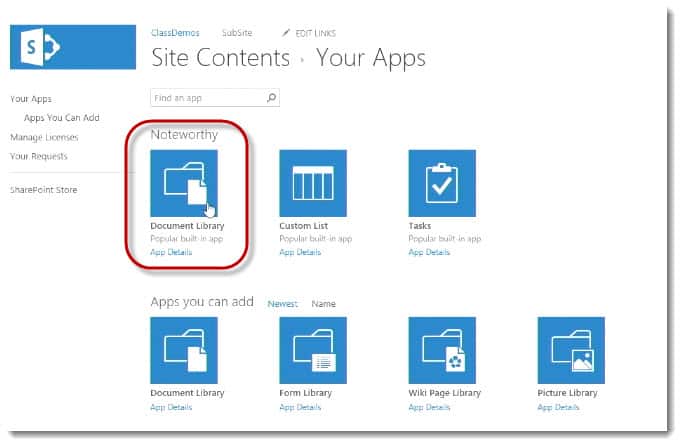Image resolution: width=682 pixels, height=446 pixels.
Task: Open the Picture Library app tile
Action: tap(571, 350)
